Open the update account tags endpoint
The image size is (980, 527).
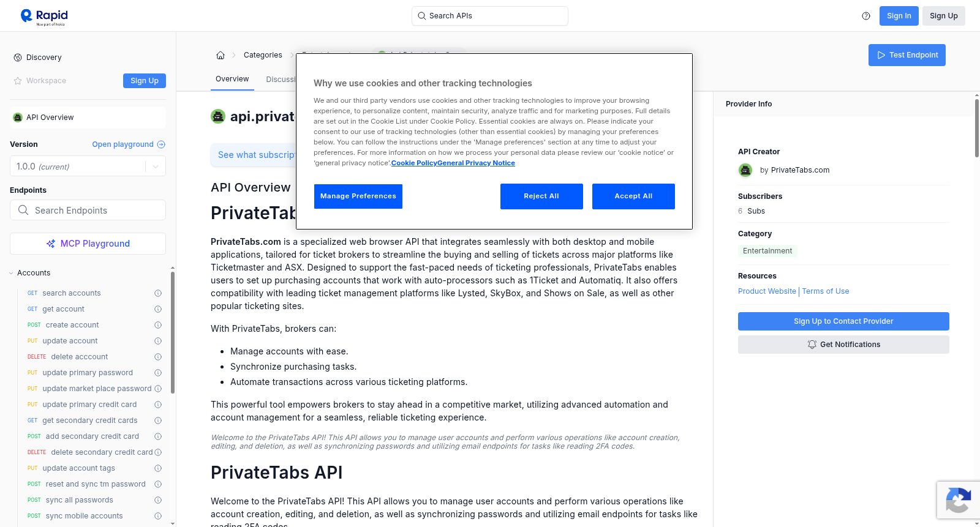[79, 468]
